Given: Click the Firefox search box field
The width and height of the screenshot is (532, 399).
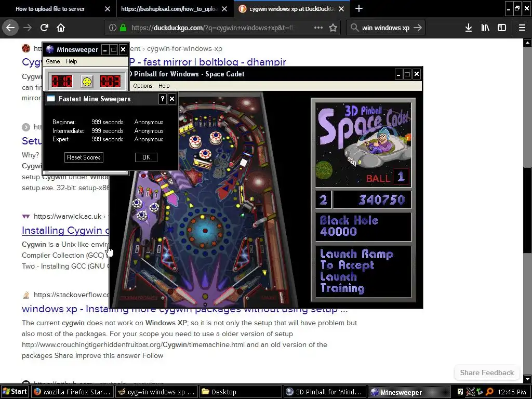Looking at the screenshot, I should click(x=386, y=28).
